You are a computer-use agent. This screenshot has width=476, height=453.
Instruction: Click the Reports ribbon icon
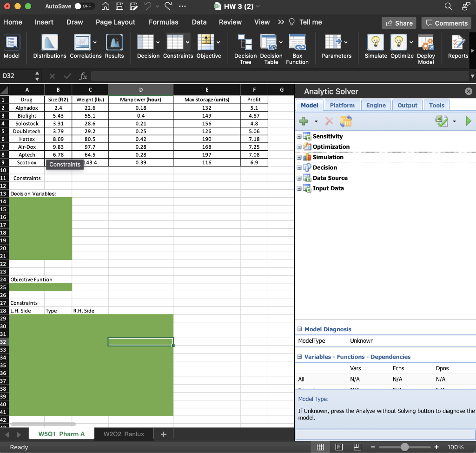[458, 43]
